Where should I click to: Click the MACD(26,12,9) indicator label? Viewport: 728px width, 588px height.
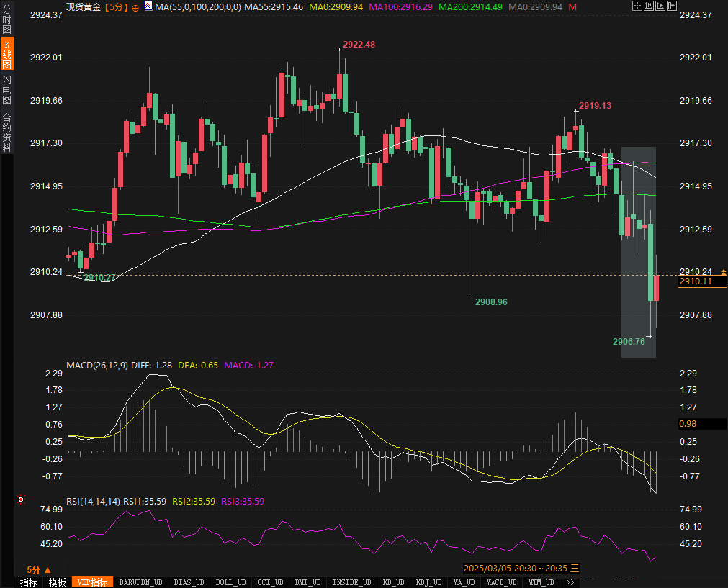coord(97,365)
